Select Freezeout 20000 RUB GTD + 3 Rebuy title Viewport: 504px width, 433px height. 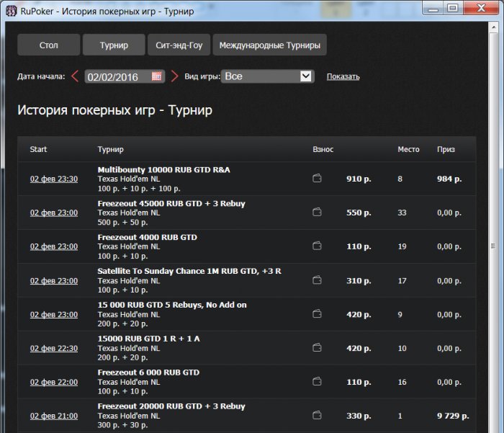pos(171,406)
